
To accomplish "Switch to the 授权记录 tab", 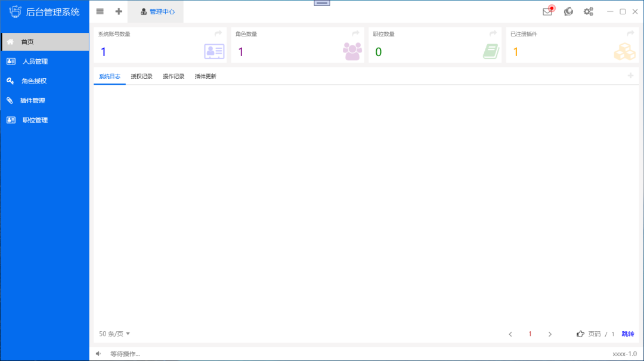I will pos(141,76).
